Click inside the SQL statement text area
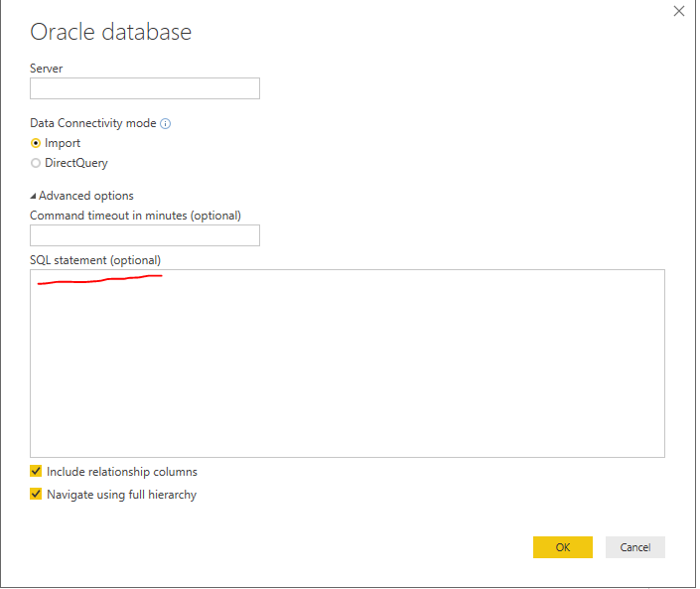 click(x=348, y=364)
